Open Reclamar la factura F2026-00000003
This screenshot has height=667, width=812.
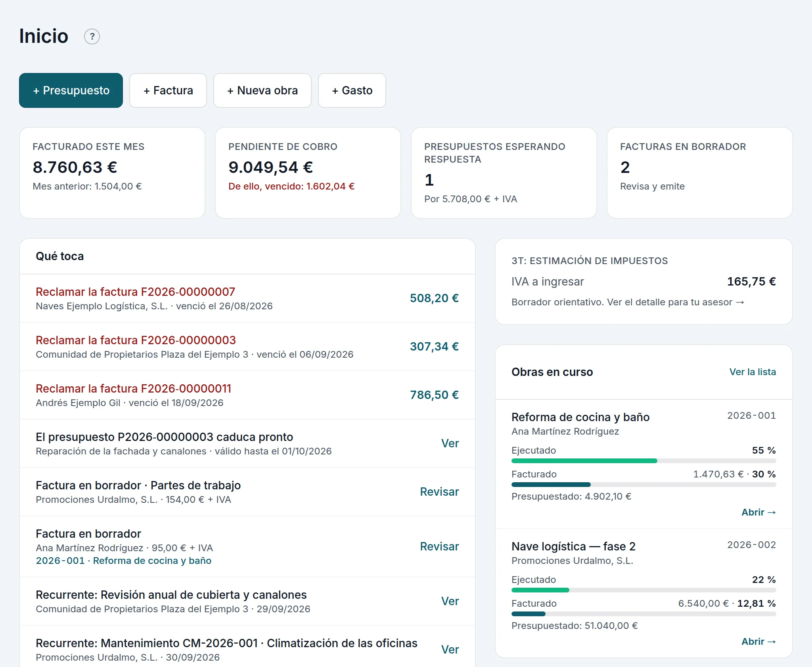(x=136, y=340)
